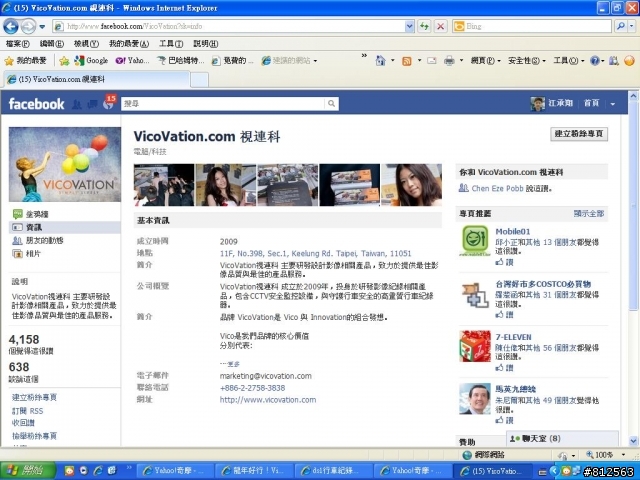The width and height of the screenshot is (640, 480).
Task: Click the Home icon in command bar
Action: click(x=380, y=61)
